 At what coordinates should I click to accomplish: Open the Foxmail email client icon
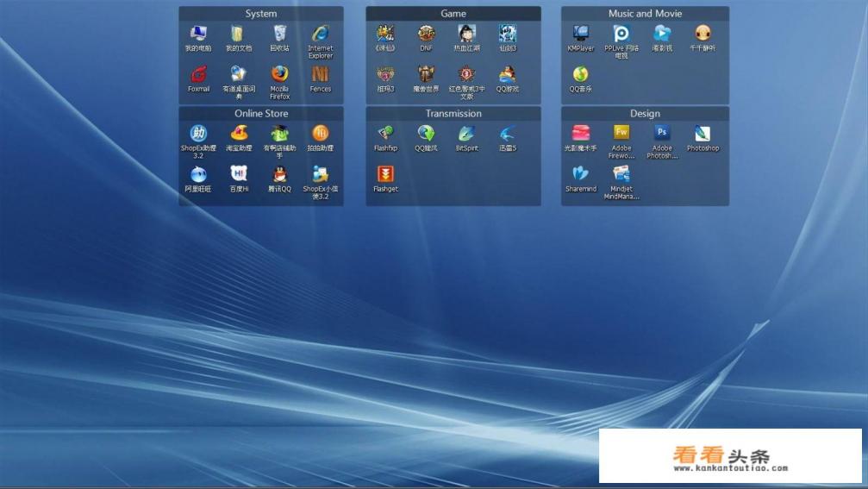tap(199, 75)
